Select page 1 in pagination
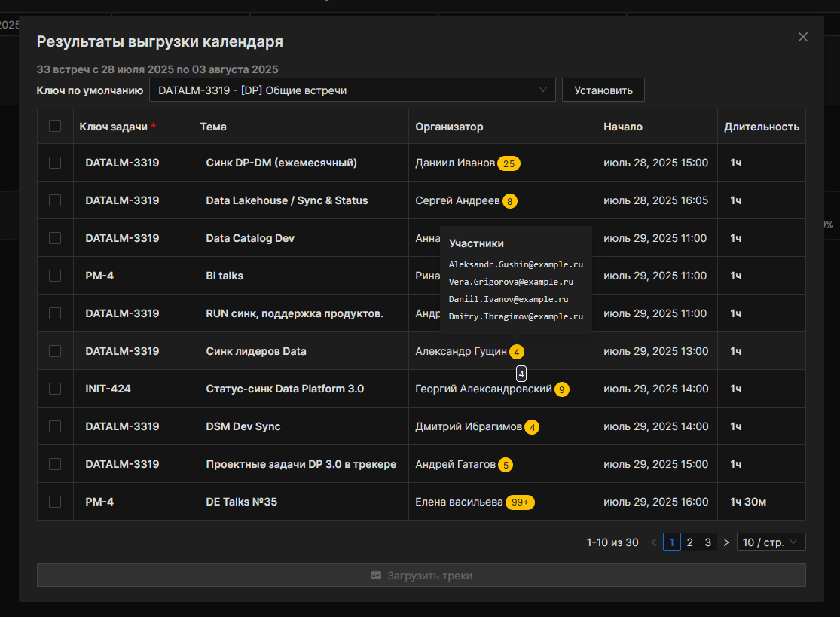 click(672, 542)
